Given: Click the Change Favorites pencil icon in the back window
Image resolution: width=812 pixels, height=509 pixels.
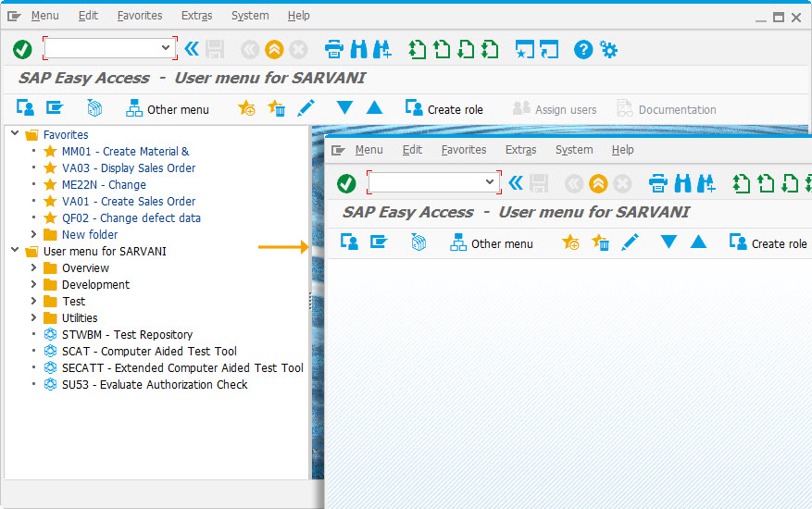Looking at the screenshot, I should [x=306, y=108].
